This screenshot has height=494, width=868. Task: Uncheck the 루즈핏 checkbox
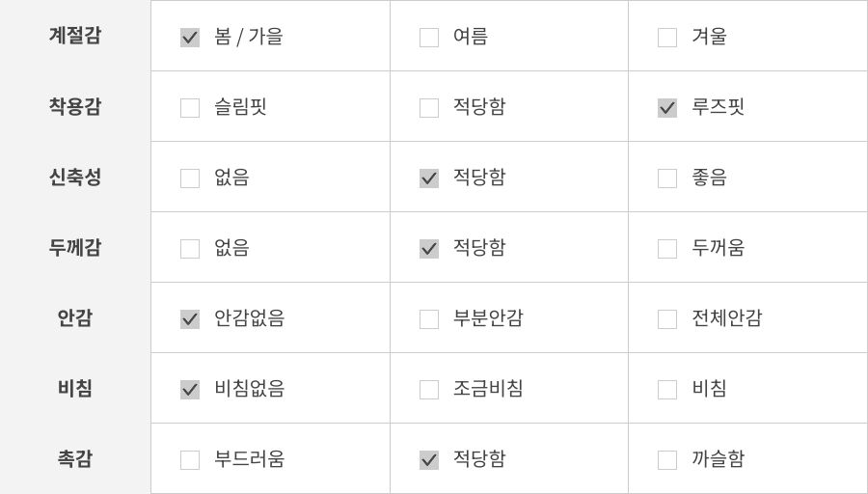(667, 108)
